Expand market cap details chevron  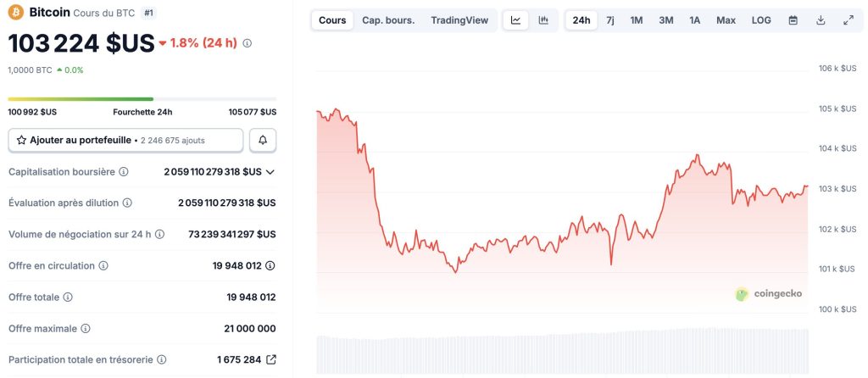coord(270,172)
